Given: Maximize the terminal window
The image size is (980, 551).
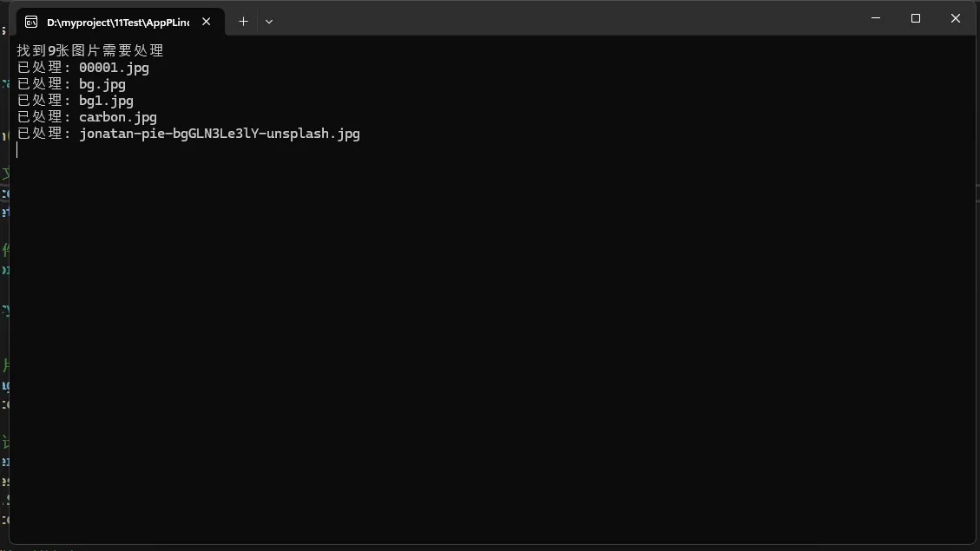Looking at the screenshot, I should (915, 18).
